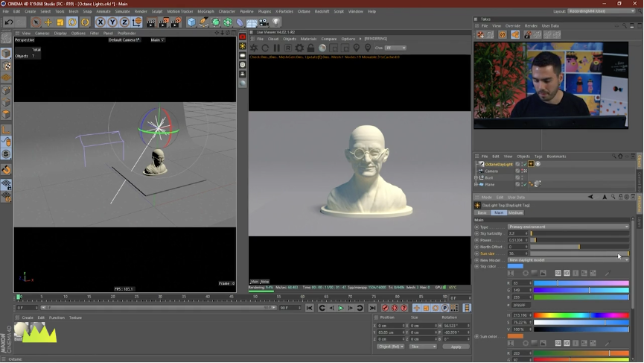Viewport: 644px width, 363px height.
Task: Select the Scale tool
Action: 60,22
